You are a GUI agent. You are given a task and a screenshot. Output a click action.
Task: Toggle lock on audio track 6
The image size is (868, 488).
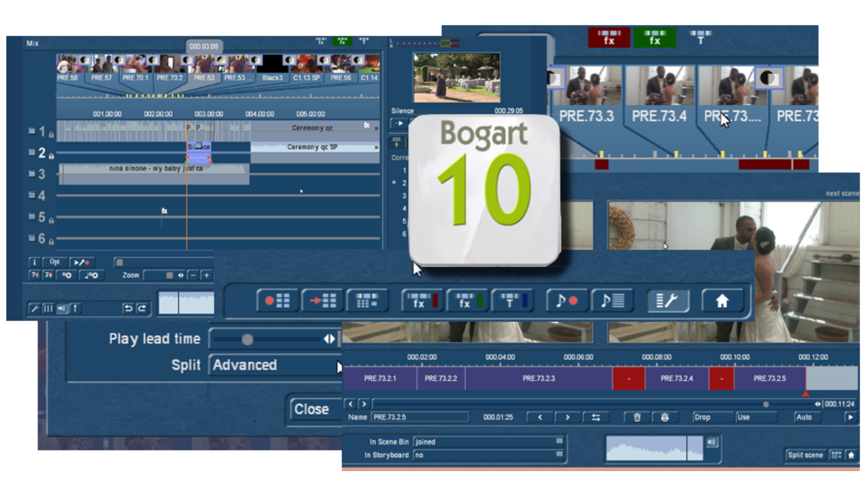coord(51,241)
